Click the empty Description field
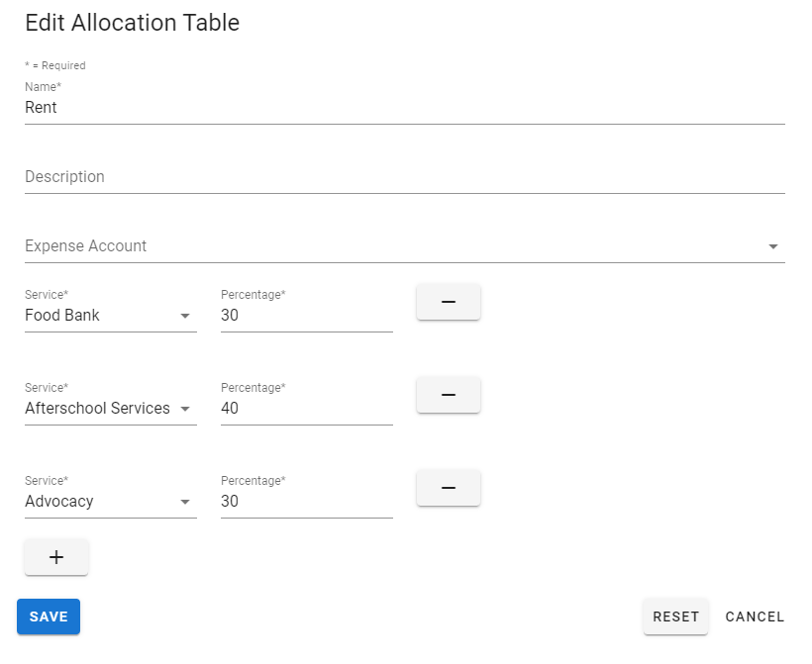812x664 pixels. point(396,176)
